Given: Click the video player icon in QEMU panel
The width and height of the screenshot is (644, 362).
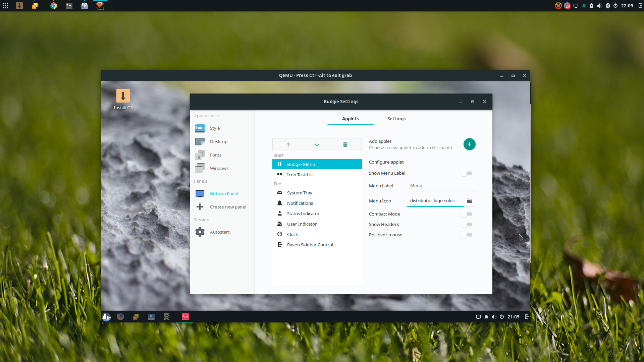Looking at the screenshot, I should tap(151, 317).
